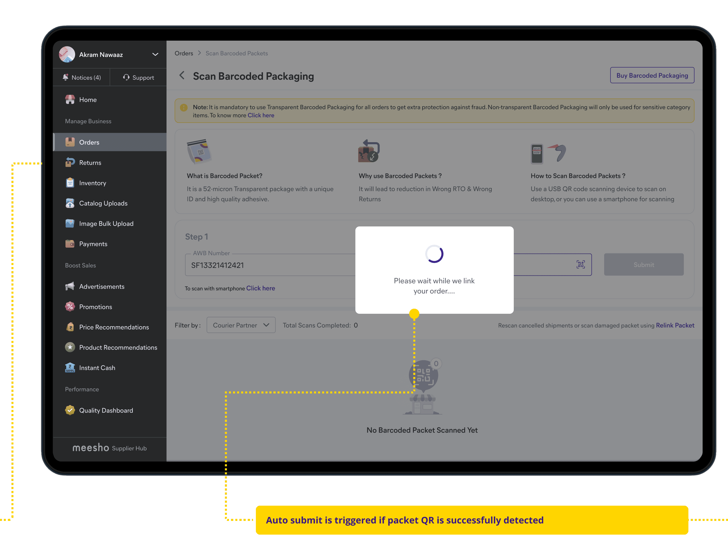728x560 pixels.
Task: Click the Quality Dashboard badge icon
Action: pos(70,410)
